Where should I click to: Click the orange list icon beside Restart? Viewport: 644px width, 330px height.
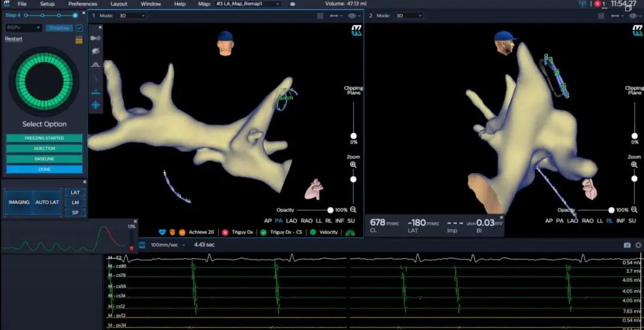[x=79, y=40]
